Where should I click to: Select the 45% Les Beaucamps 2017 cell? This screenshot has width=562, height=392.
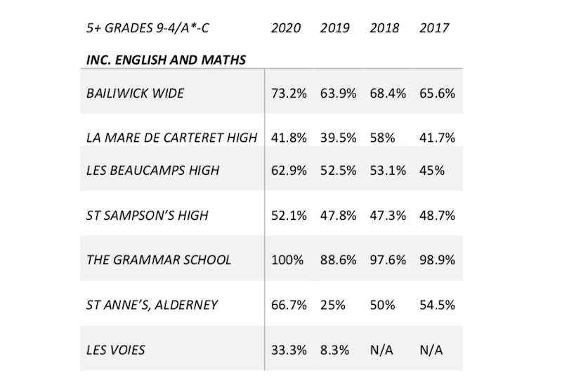(x=432, y=170)
